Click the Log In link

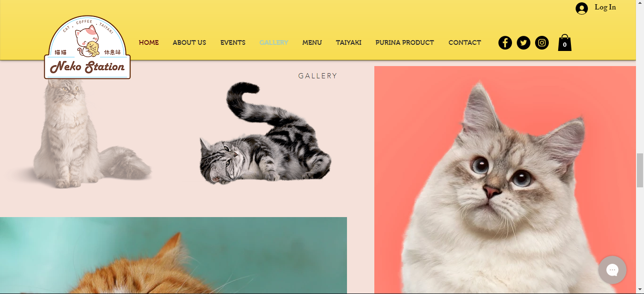(605, 8)
